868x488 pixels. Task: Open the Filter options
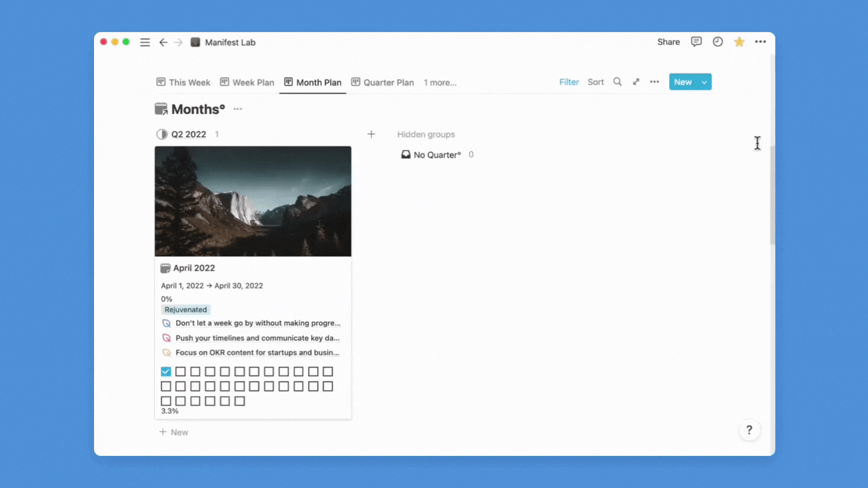click(569, 82)
